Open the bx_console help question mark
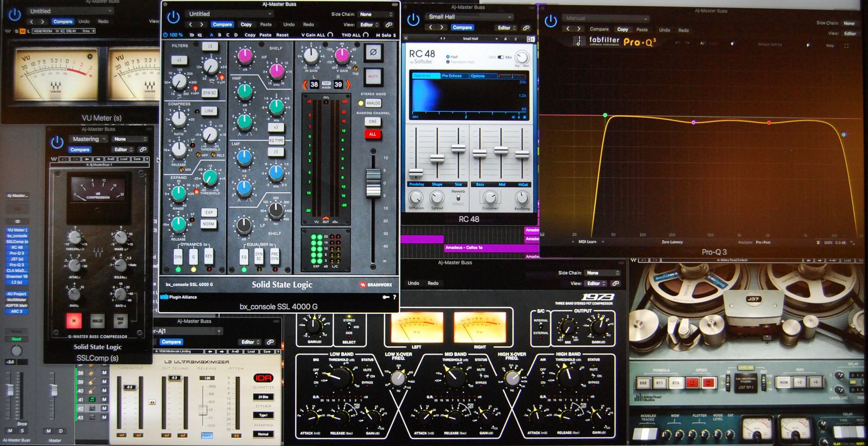Viewport: 868px width, 446px height. click(394, 297)
